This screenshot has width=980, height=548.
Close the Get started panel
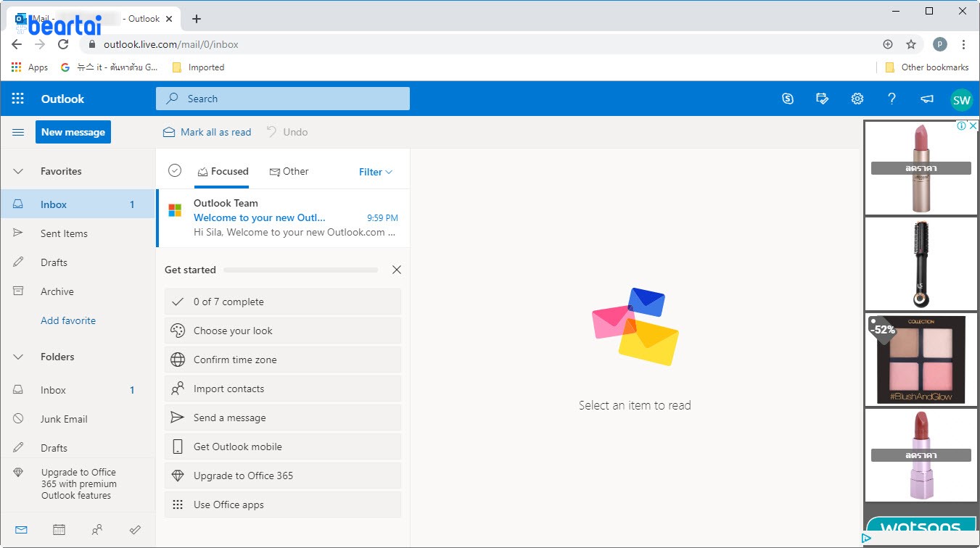click(x=396, y=270)
